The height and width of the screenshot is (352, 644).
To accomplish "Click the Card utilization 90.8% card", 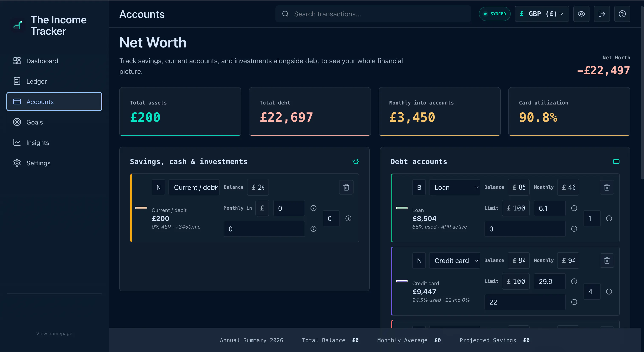I will (x=569, y=112).
